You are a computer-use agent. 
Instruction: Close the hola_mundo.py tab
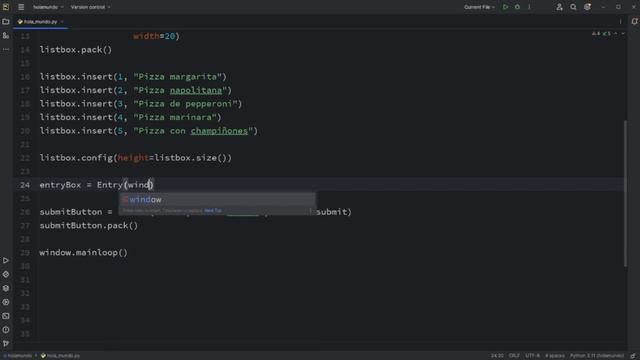pyautogui.click(x=62, y=22)
